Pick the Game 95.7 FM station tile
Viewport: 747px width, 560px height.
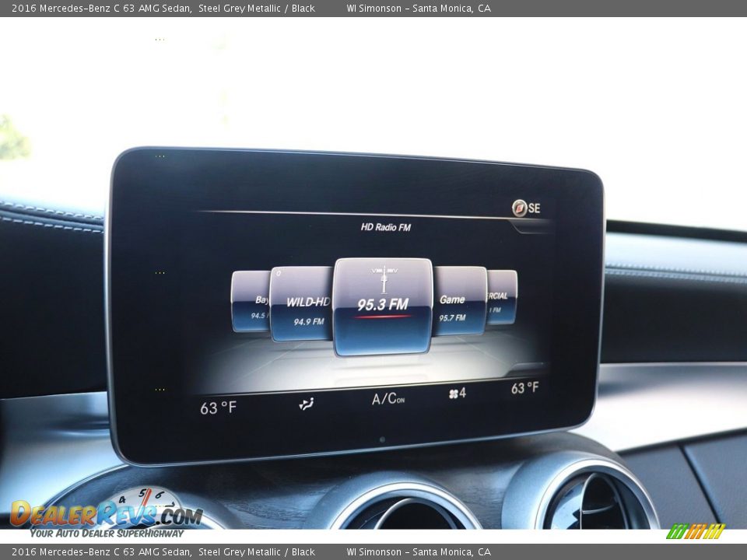[x=460, y=301]
